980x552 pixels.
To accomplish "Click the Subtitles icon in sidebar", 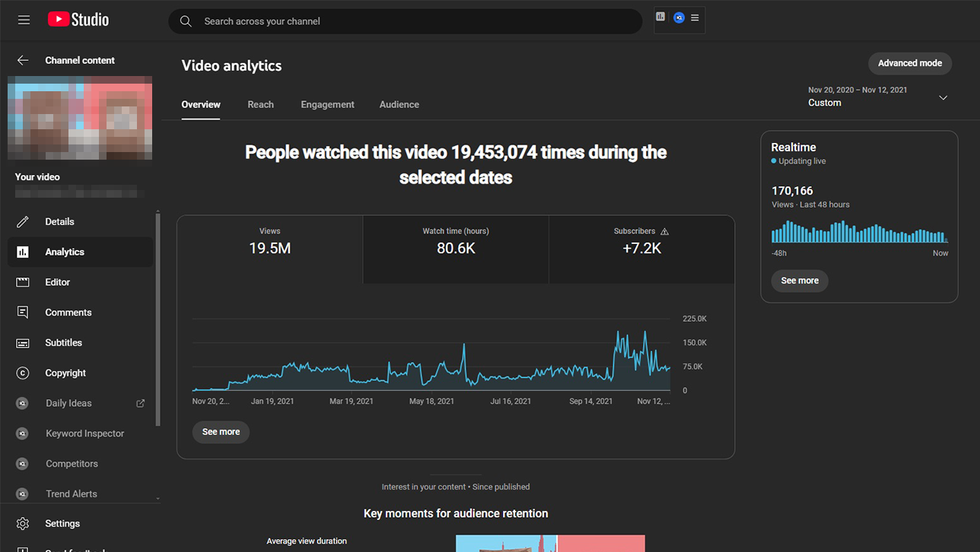I will point(23,343).
